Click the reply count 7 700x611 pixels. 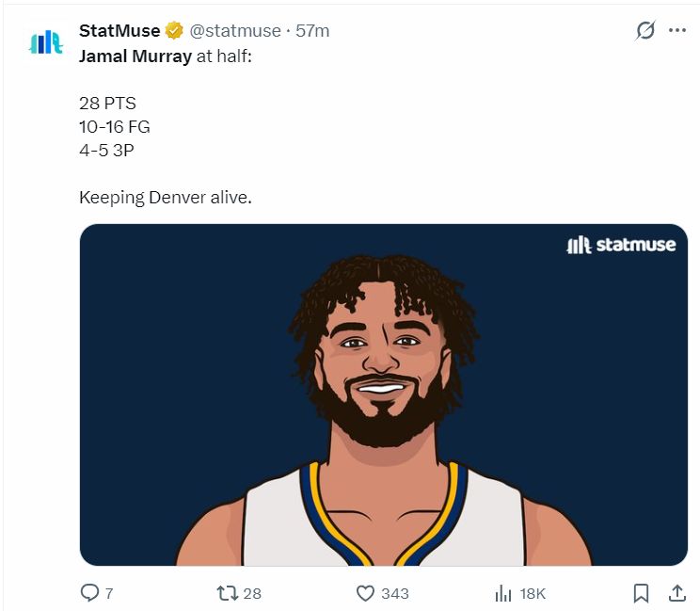[x=109, y=594]
